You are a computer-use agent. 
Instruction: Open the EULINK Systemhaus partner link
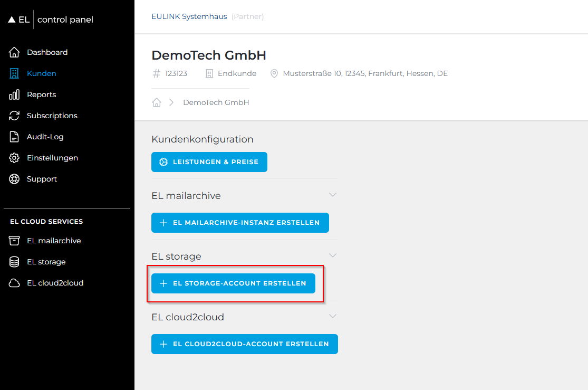[189, 16]
